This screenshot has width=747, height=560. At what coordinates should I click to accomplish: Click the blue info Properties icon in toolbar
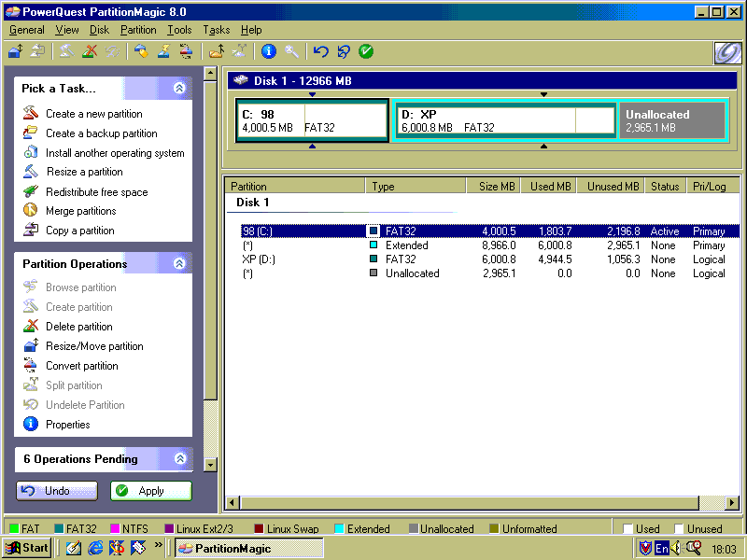click(268, 51)
